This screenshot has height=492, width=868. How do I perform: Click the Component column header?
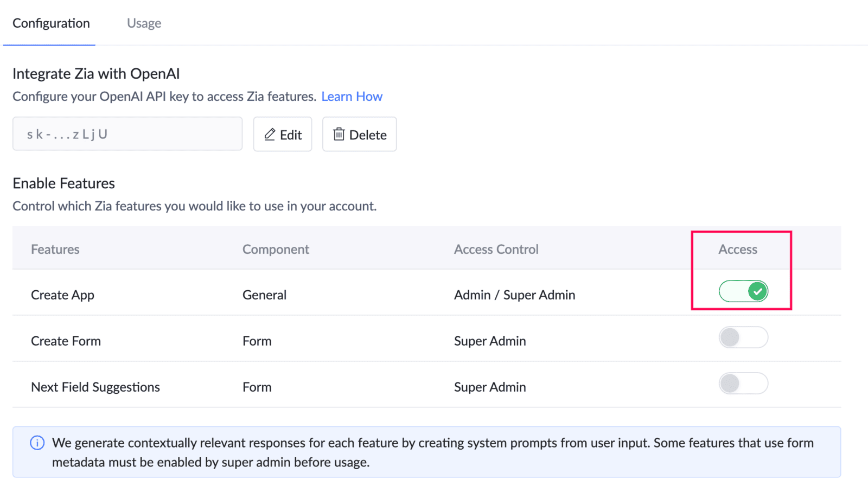276,250
